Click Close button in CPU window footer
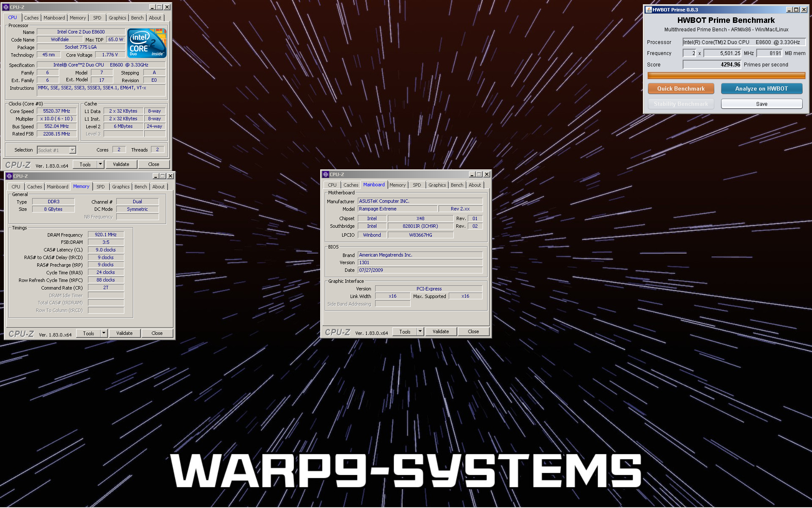 154,164
